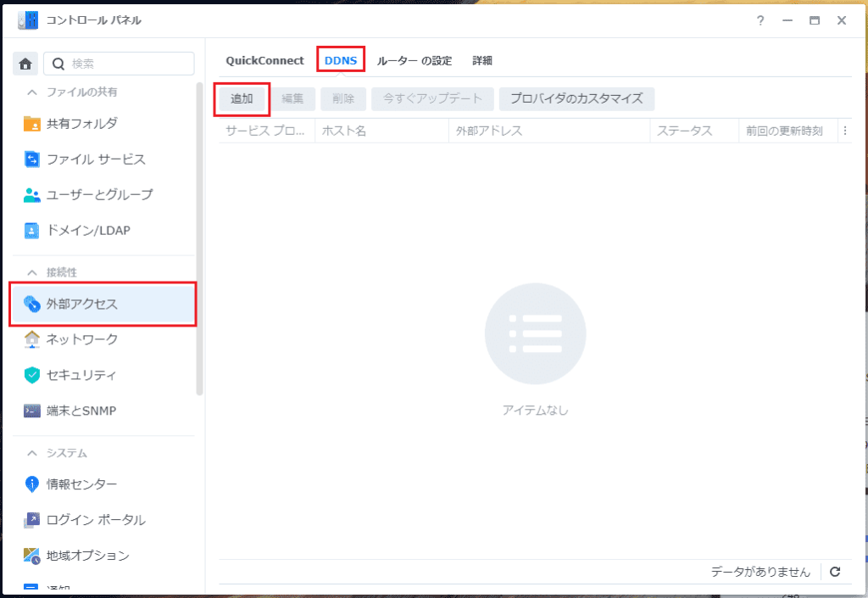Sort by 外部アドレス column header
Screen dimensions: 868x598
pyautogui.click(x=549, y=131)
